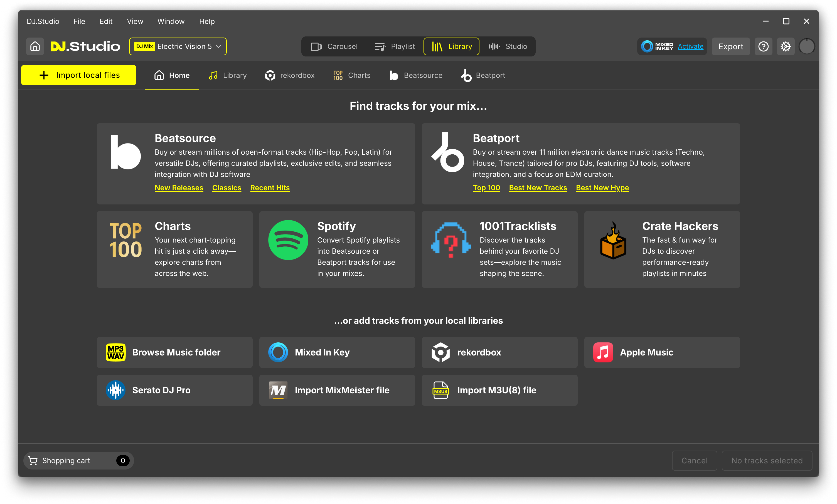Select the Help menu
Screen dimensions: 837x504
click(207, 21)
